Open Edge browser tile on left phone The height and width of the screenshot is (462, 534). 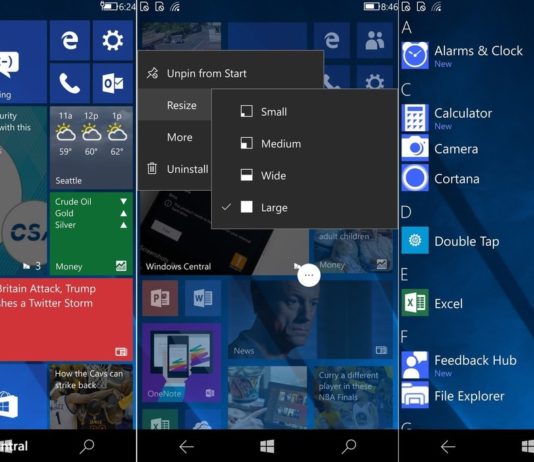click(x=70, y=40)
